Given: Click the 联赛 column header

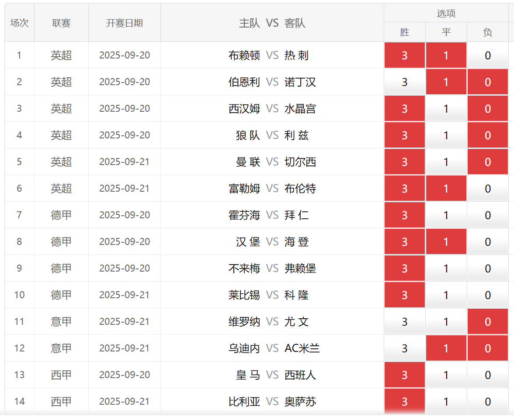Looking at the screenshot, I should (61, 23).
